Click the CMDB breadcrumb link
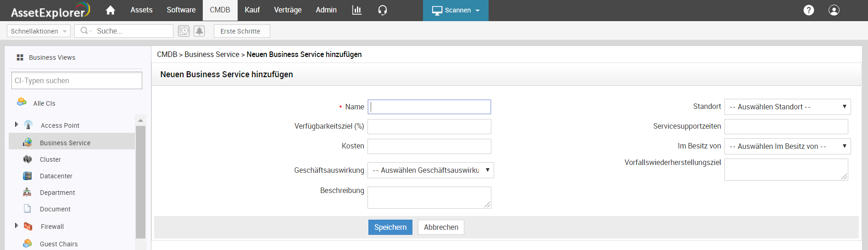The height and width of the screenshot is (250, 868). click(167, 54)
